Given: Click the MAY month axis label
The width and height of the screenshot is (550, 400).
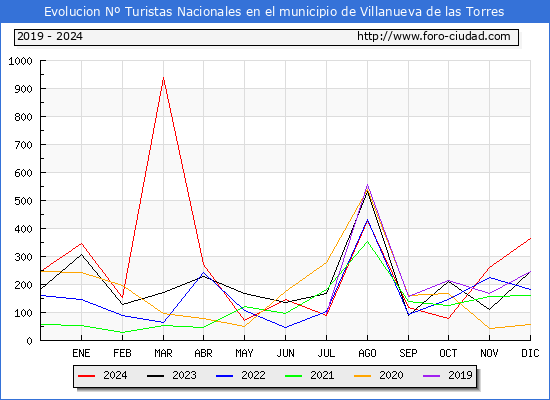Looking at the screenshot, I should [x=244, y=353].
